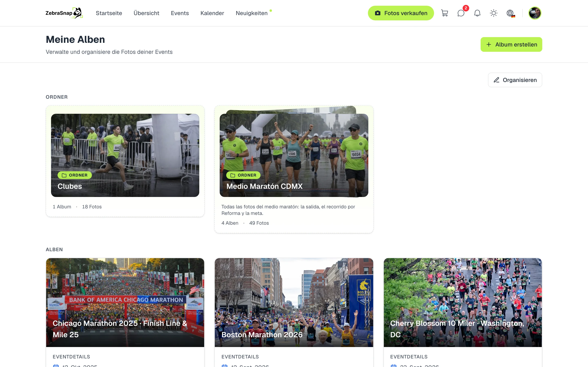This screenshot has height=367, width=588.
Task: Open the Chicago Marathon 2025 album
Action: (125, 302)
